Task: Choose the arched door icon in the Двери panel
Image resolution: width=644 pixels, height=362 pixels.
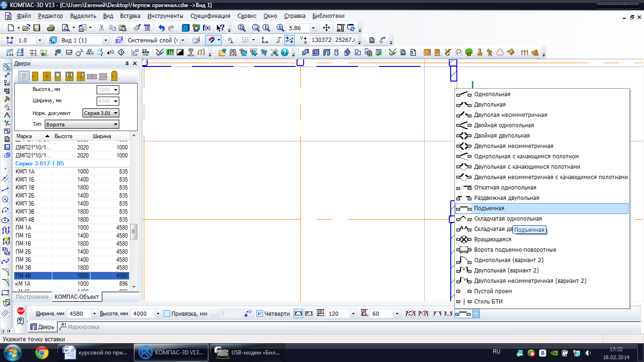Action: (114, 76)
